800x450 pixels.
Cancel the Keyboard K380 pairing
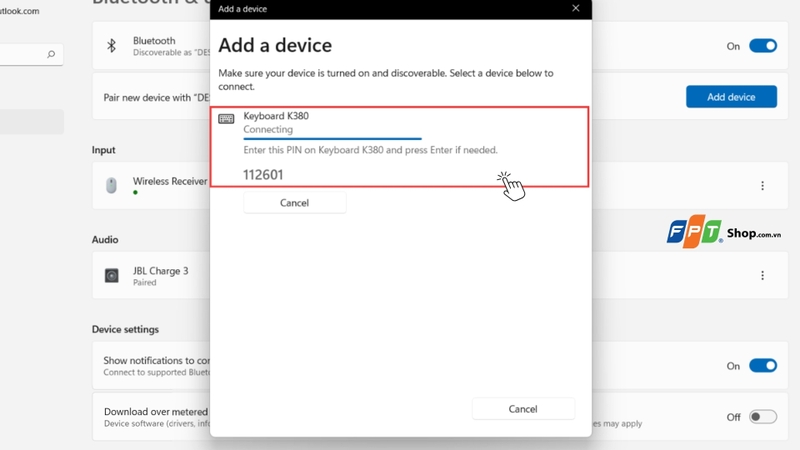coord(294,203)
